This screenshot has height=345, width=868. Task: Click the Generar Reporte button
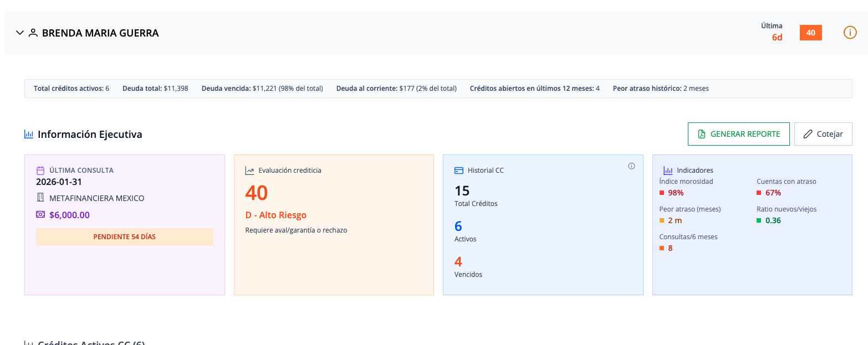coord(738,134)
